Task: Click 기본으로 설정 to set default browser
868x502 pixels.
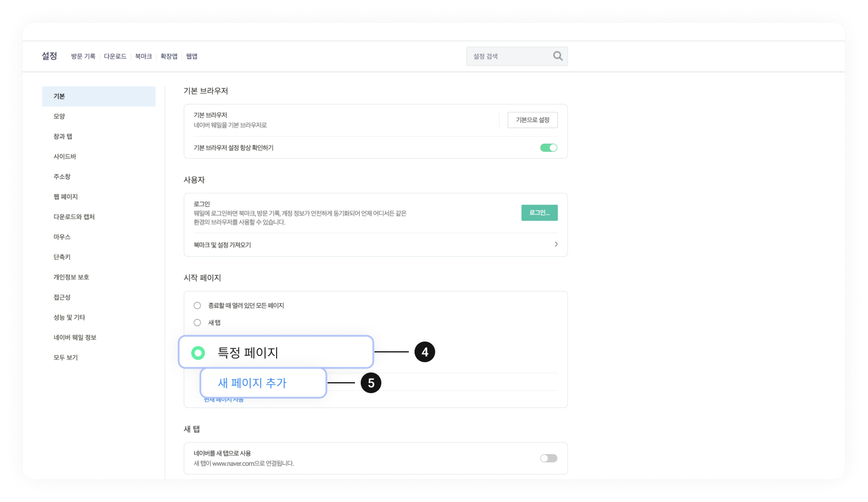Action: pyautogui.click(x=532, y=120)
